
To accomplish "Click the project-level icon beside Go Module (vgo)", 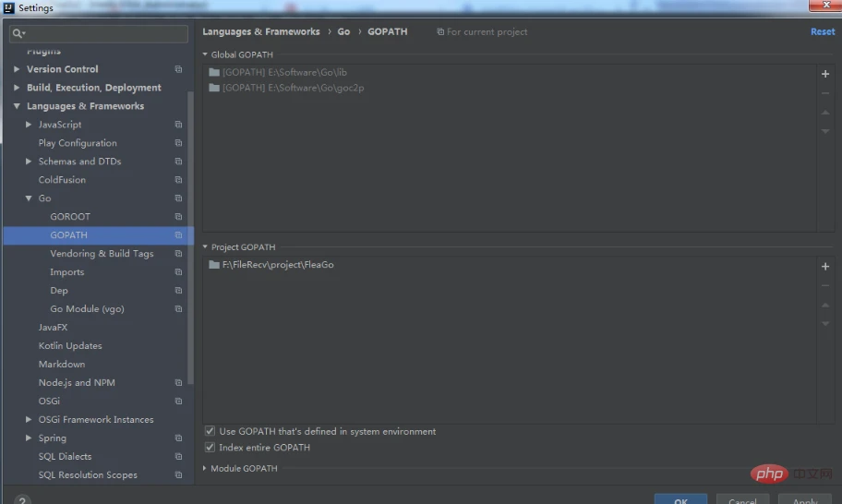I will pos(178,308).
